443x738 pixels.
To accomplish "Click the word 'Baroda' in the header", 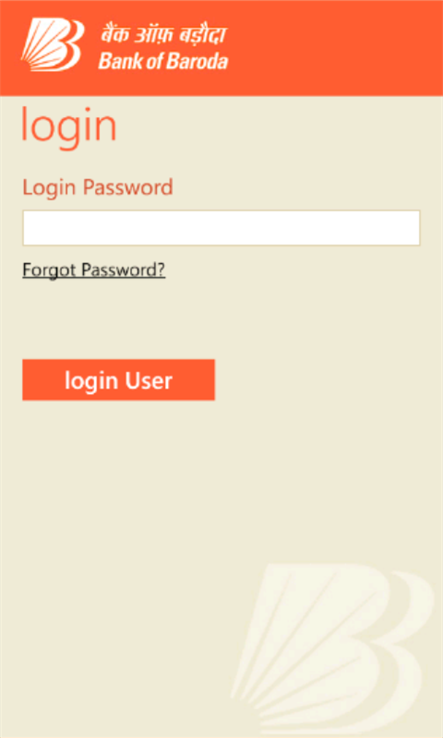I will tap(198, 61).
